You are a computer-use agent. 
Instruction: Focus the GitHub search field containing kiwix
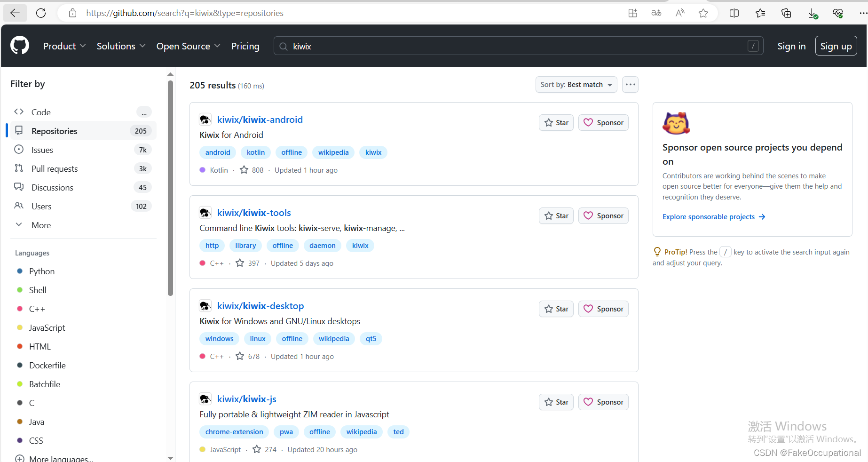click(x=519, y=46)
